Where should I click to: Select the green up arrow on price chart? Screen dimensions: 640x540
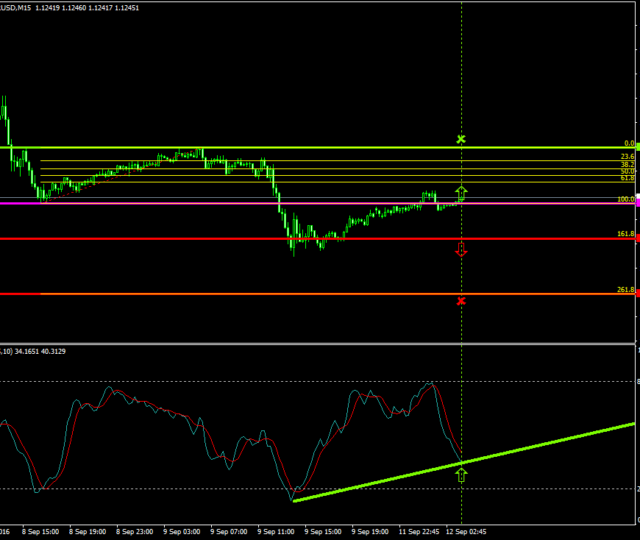(x=461, y=192)
